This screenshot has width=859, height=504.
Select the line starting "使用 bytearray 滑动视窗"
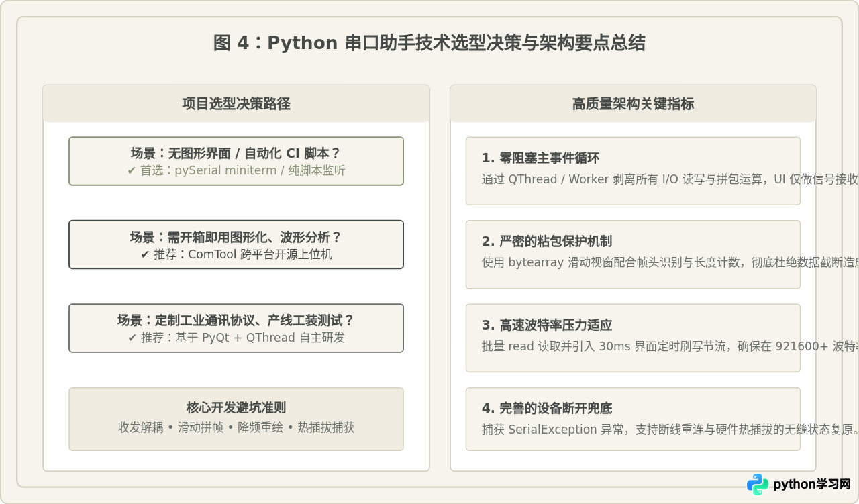click(670, 262)
